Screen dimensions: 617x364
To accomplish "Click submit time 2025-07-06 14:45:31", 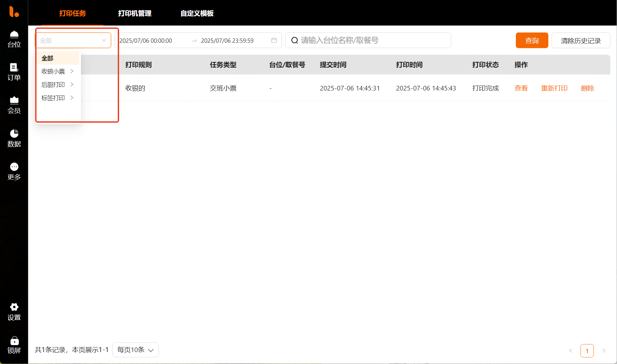I will tap(350, 88).
